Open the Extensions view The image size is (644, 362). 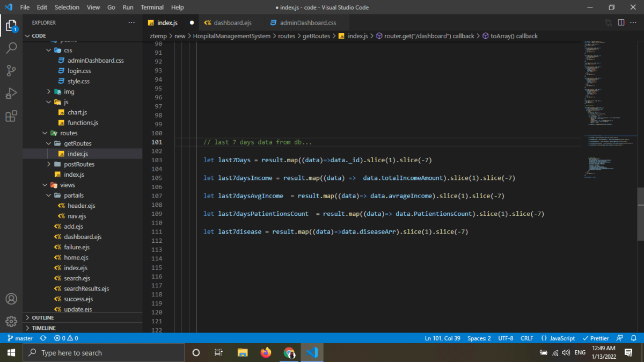pos(11,117)
